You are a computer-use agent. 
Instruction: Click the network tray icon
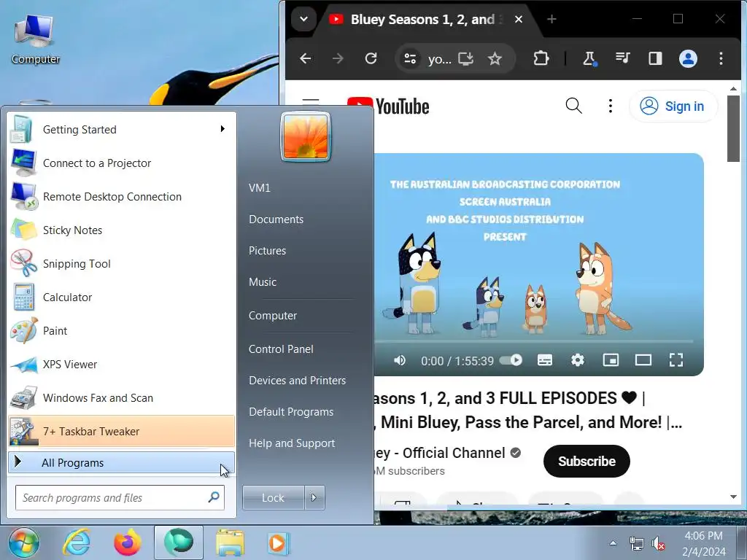pyautogui.click(x=636, y=542)
